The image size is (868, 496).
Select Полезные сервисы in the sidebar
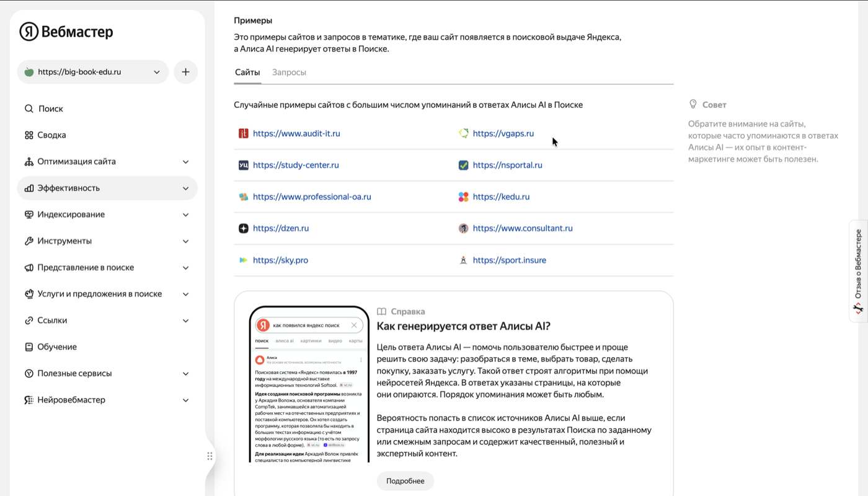(107, 373)
